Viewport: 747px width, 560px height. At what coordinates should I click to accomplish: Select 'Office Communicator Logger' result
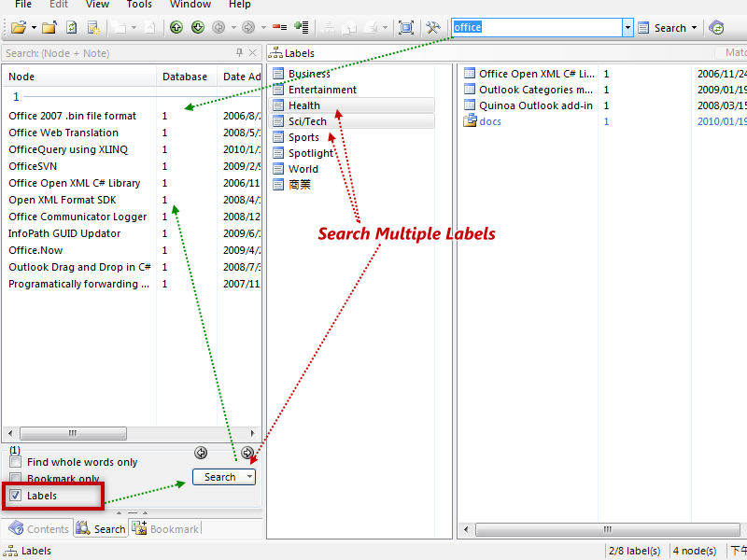(x=78, y=217)
